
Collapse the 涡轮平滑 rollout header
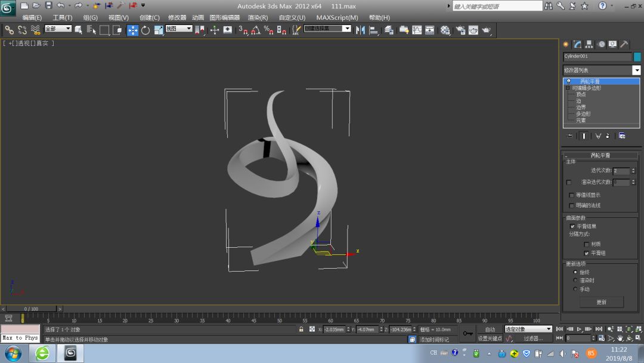coord(600,155)
